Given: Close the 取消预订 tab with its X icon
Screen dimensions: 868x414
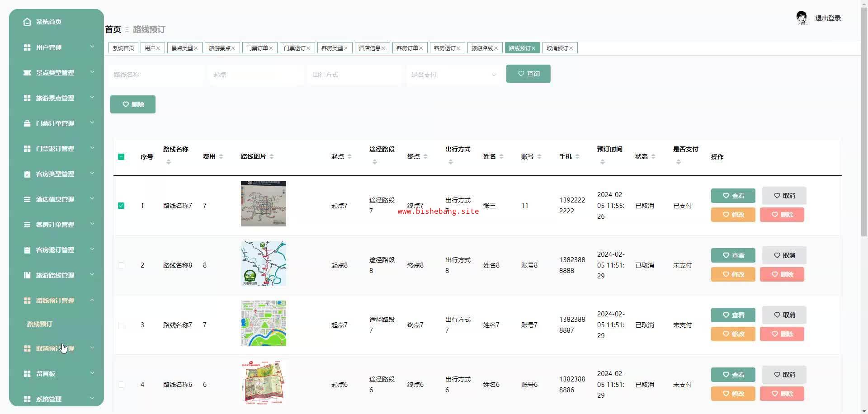Looking at the screenshot, I should point(571,48).
